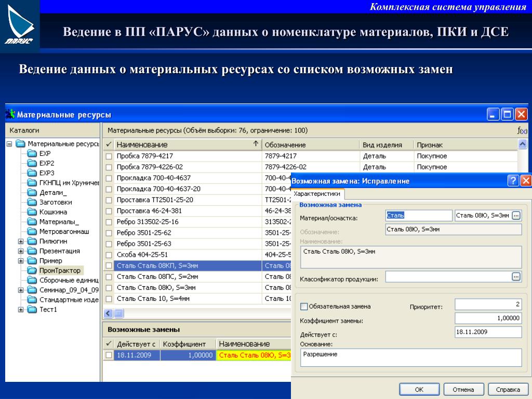Viewport: 532px width, 399px height.
Task: Expand the Презентация folder
Action: [x=21, y=251]
